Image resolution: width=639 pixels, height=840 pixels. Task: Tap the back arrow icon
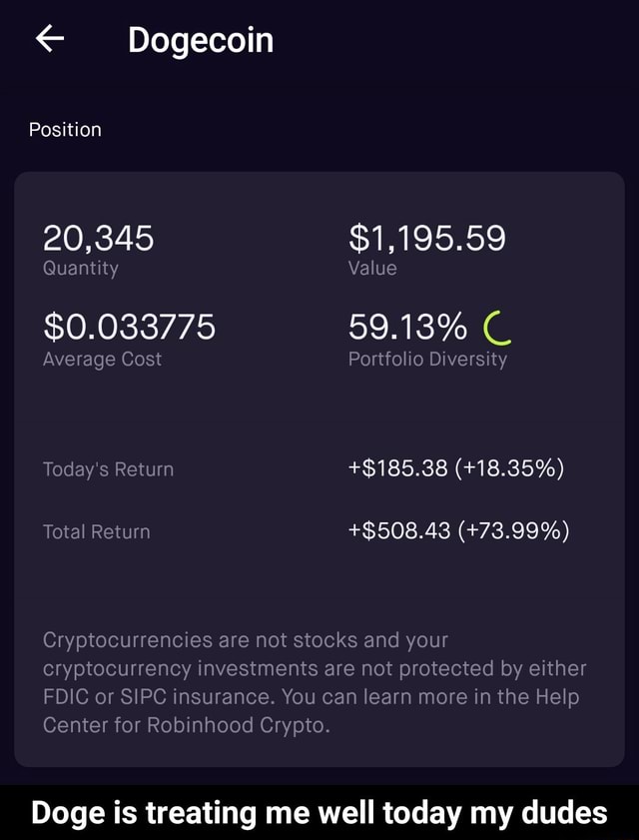(50, 40)
